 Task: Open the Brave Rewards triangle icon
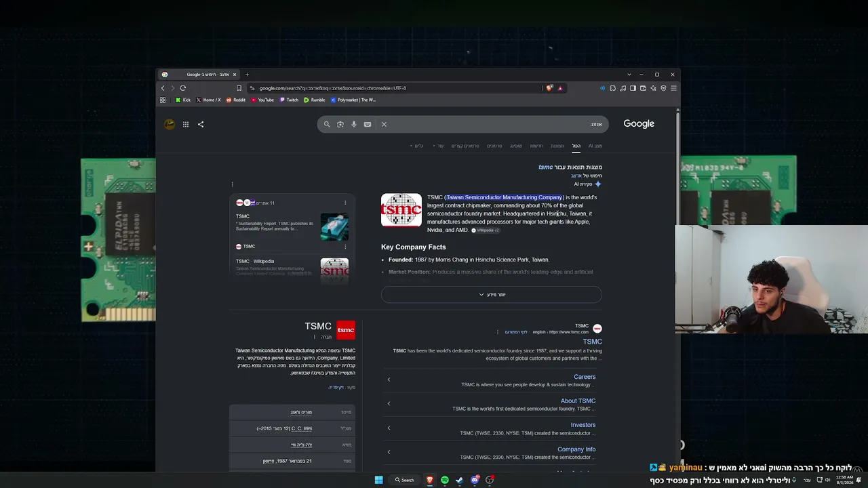(560, 88)
